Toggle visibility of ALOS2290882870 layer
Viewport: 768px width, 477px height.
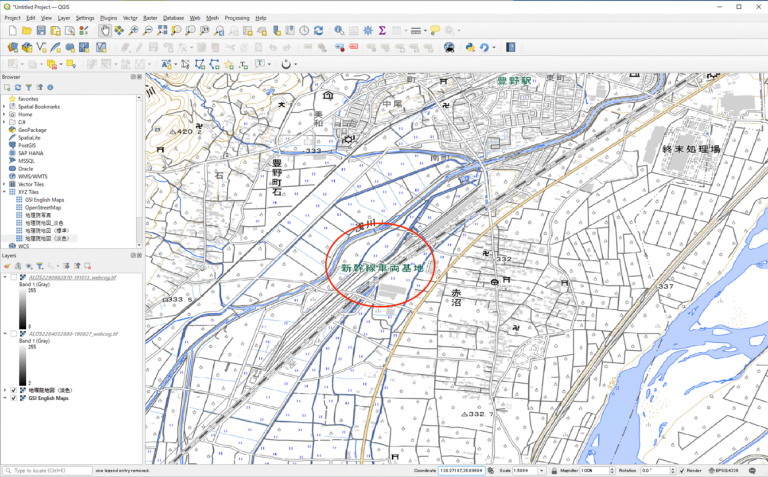point(14,277)
